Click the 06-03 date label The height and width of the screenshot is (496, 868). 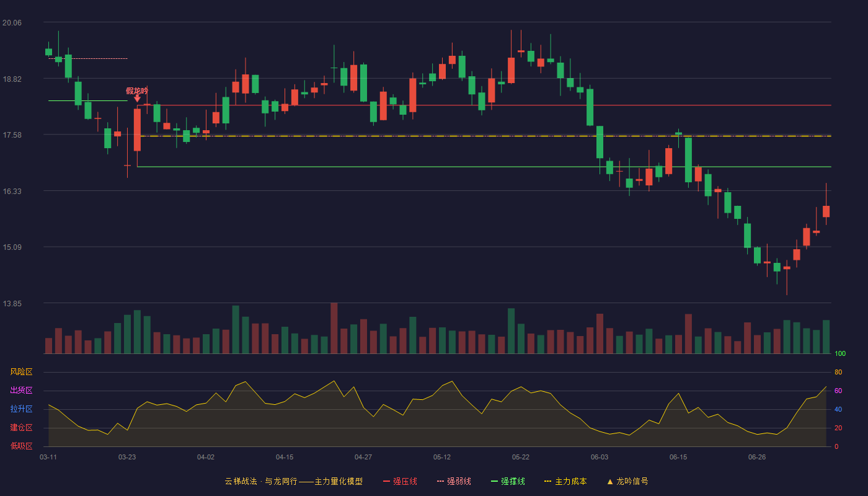pyautogui.click(x=600, y=457)
